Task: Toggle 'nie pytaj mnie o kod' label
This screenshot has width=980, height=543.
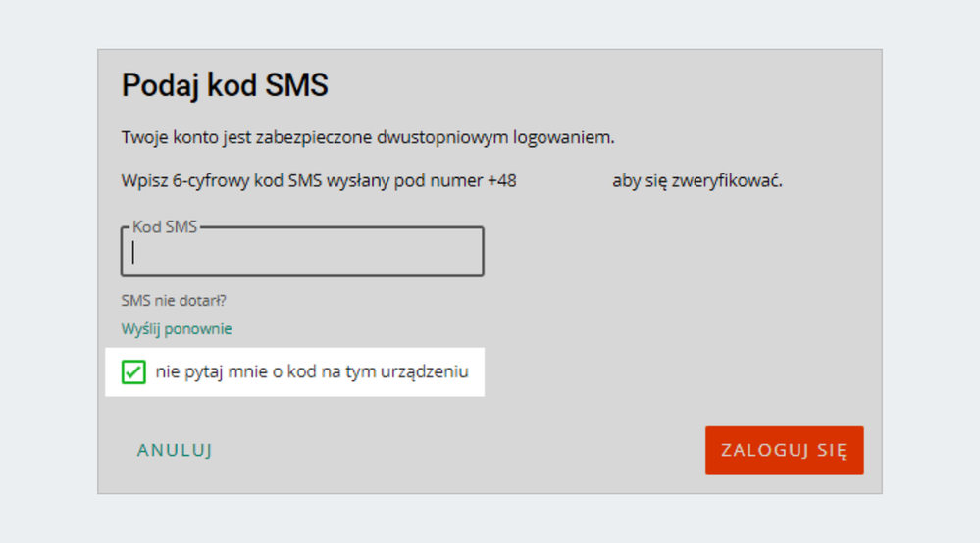Action: pos(311,372)
